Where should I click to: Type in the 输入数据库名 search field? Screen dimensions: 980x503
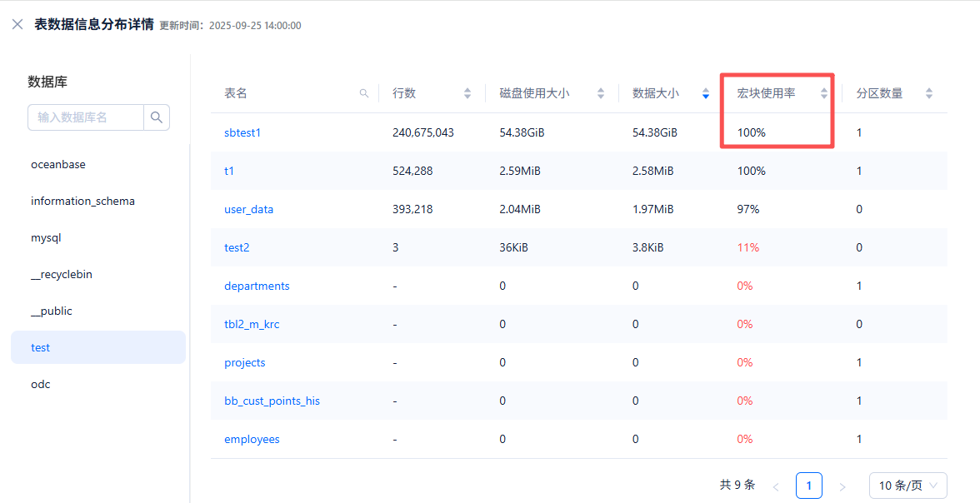[86, 117]
